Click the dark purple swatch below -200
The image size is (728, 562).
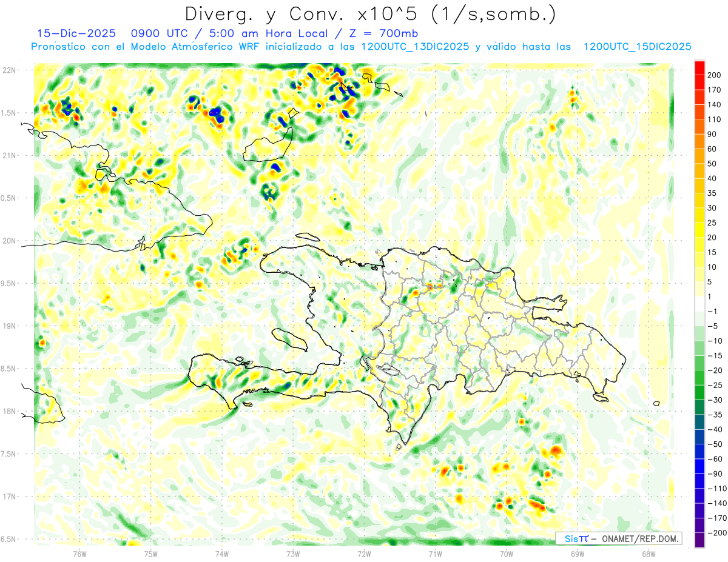(699, 540)
